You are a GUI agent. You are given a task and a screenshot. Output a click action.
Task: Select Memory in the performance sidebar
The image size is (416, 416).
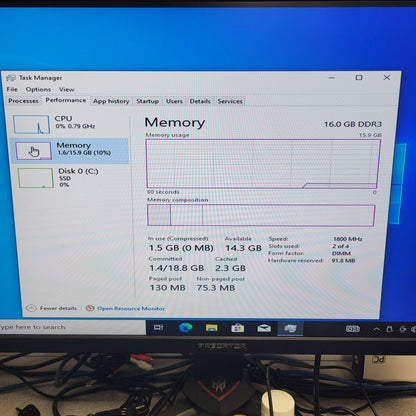tap(70, 150)
